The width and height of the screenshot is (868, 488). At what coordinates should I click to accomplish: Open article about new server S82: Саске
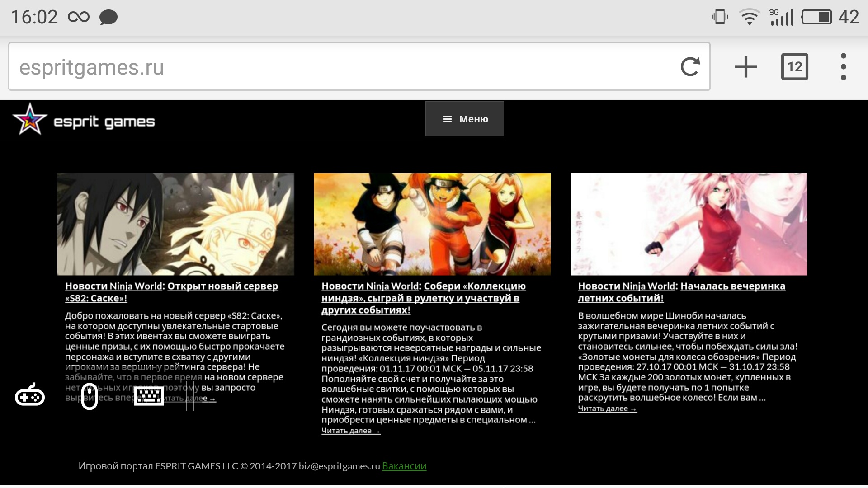(222, 286)
